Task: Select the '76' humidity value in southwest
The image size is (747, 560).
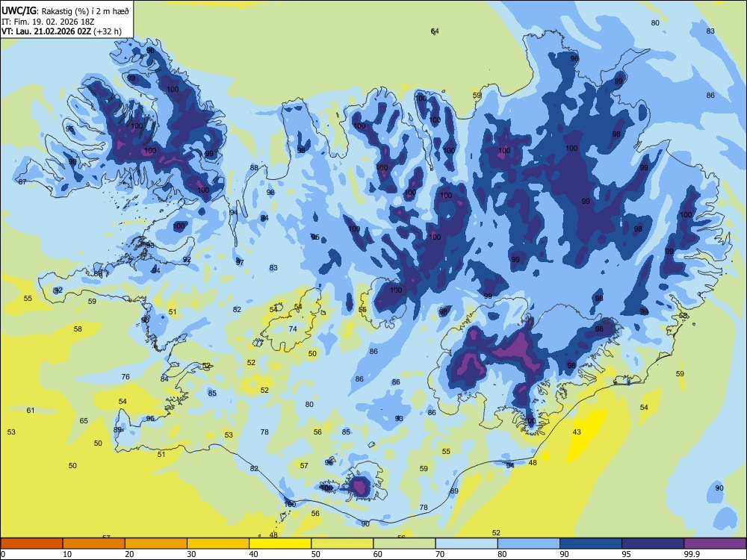Action: point(125,376)
